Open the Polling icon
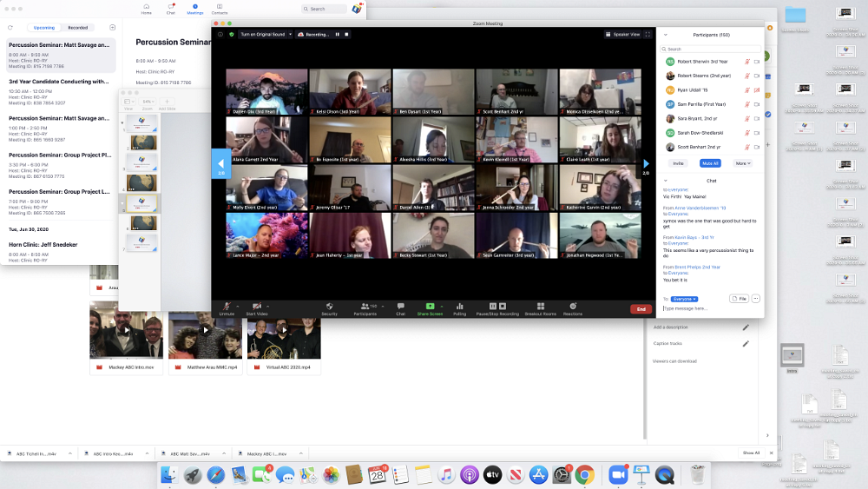Screen dimensions: 868x489 [459, 306]
